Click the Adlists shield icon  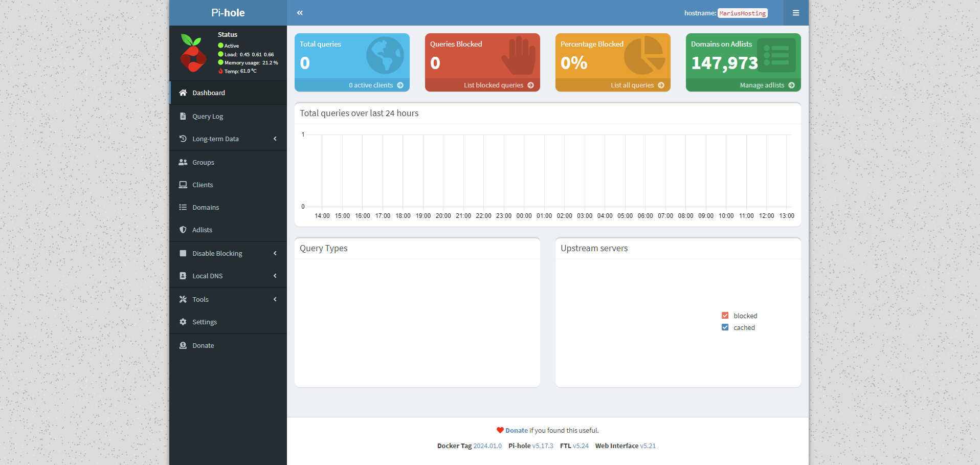click(183, 230)
